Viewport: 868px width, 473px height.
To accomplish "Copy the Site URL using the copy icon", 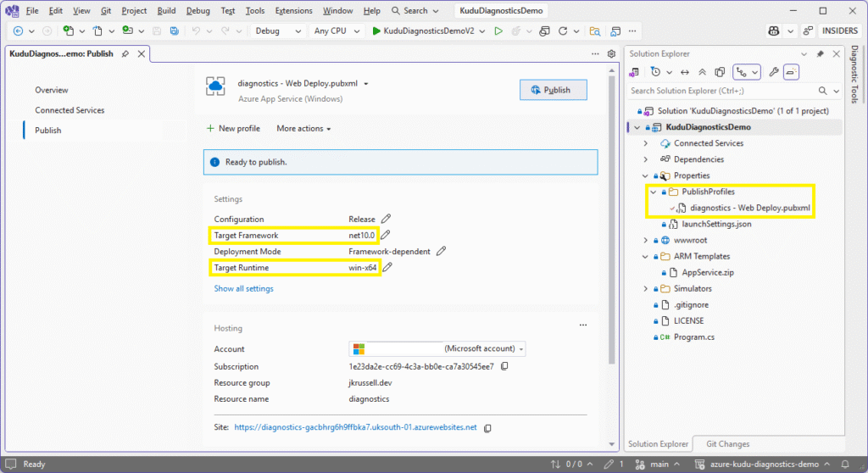I will 487,427.
